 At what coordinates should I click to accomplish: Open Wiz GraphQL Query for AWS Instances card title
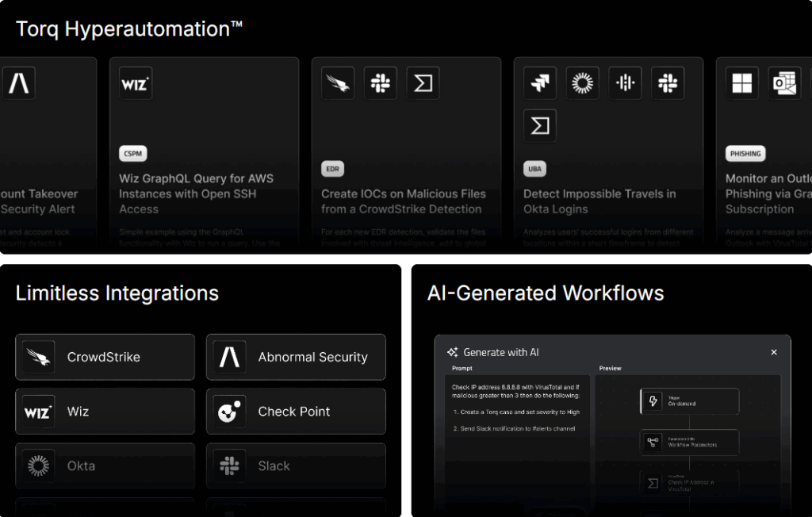pos(197,193)
